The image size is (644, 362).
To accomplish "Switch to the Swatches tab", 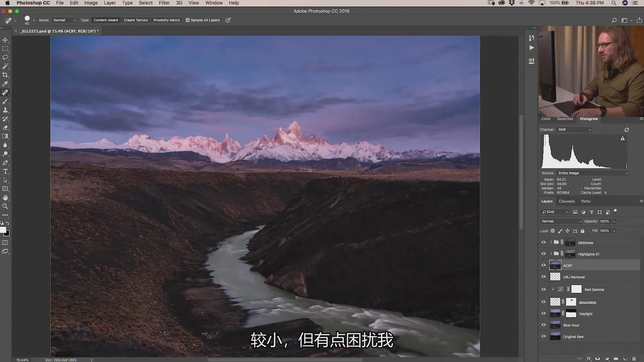I will point(565,118).
